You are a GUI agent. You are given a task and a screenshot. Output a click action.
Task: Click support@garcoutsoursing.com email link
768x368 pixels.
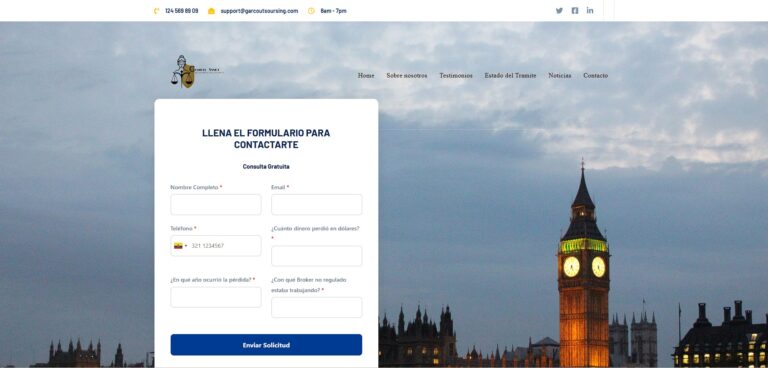259,11
